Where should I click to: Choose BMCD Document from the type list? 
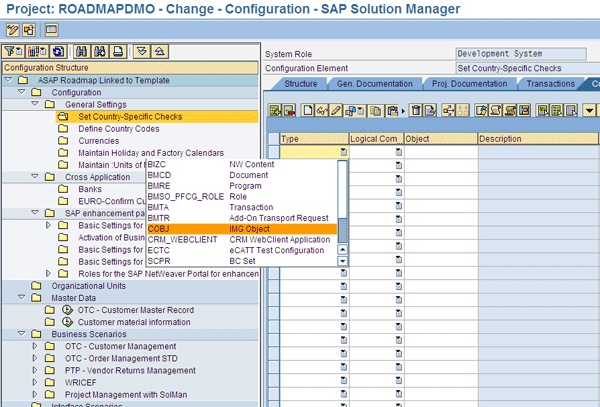tap(242, 175)
